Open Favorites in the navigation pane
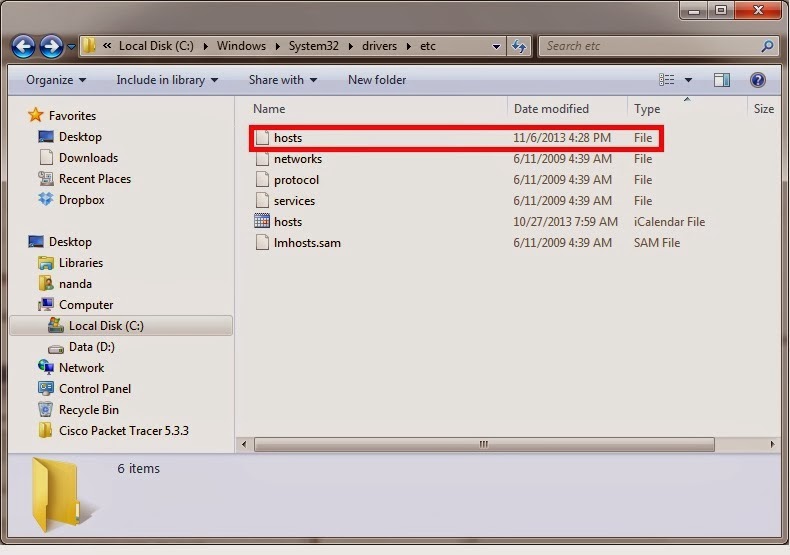This screenshot has height=555, width=790. (x=62, y=116)
